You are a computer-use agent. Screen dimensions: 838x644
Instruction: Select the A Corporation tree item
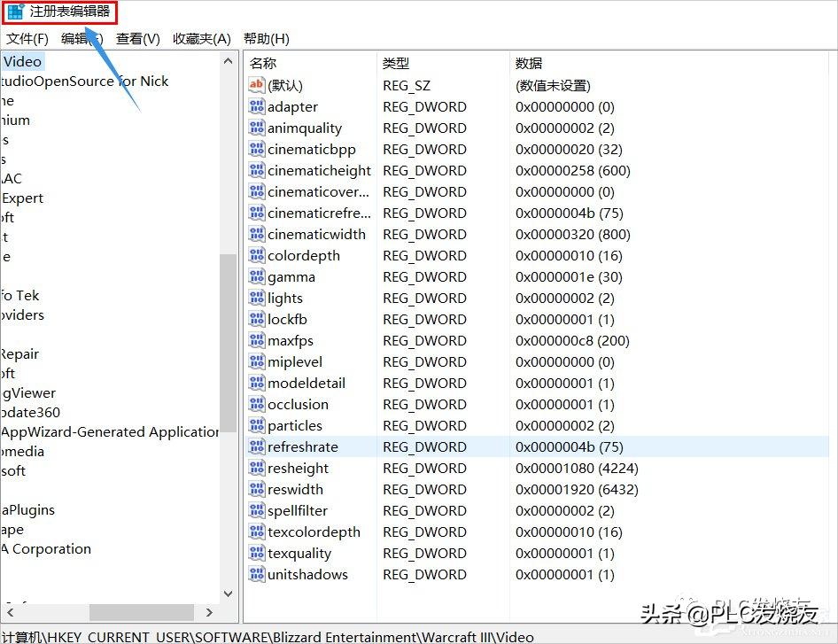(47, 549)
